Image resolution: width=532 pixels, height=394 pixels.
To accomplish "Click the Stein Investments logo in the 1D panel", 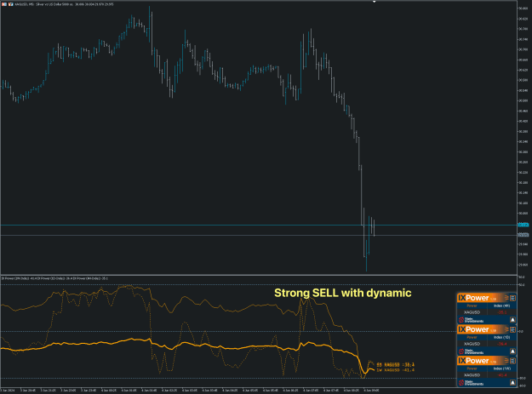I will 471,351.
